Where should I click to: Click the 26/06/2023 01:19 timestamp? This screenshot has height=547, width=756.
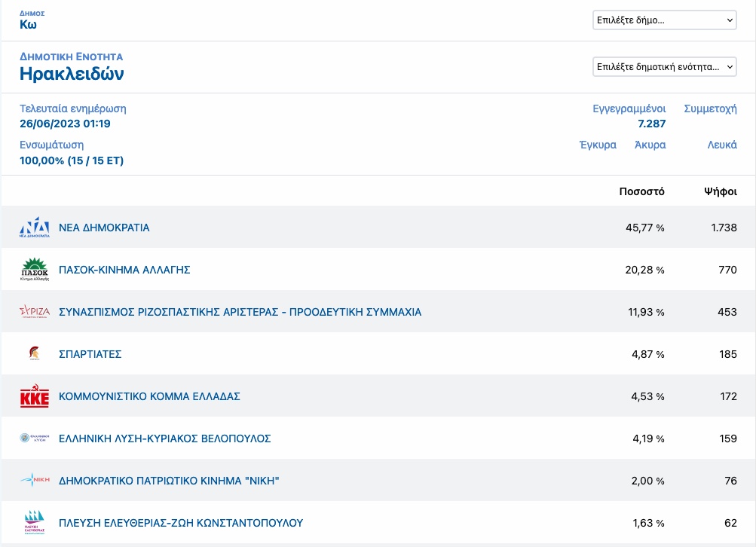[65, 124]
